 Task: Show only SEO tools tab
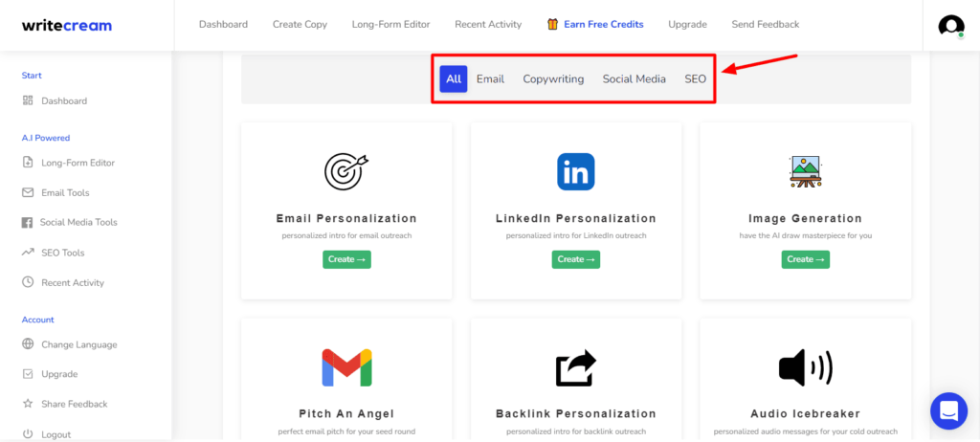(x=695, y=79)
